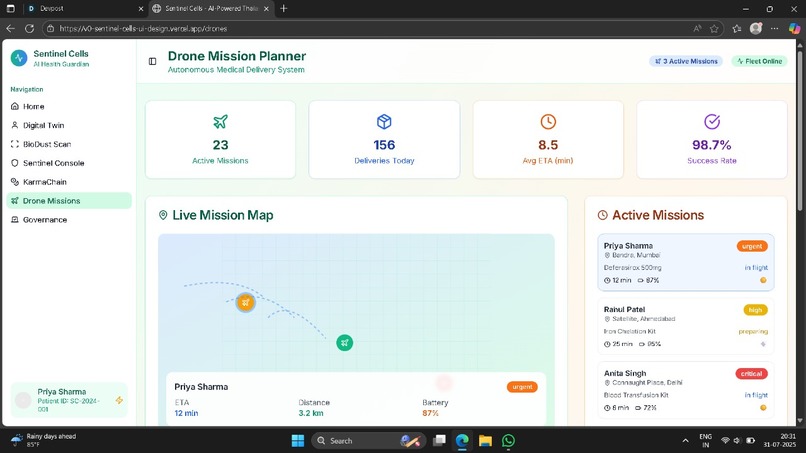Image resolution: width=806 pixels, height=453 pixels.
Task: Click the page vertical scrollbar
Action: pyautogui.click(x=799, y=129)
